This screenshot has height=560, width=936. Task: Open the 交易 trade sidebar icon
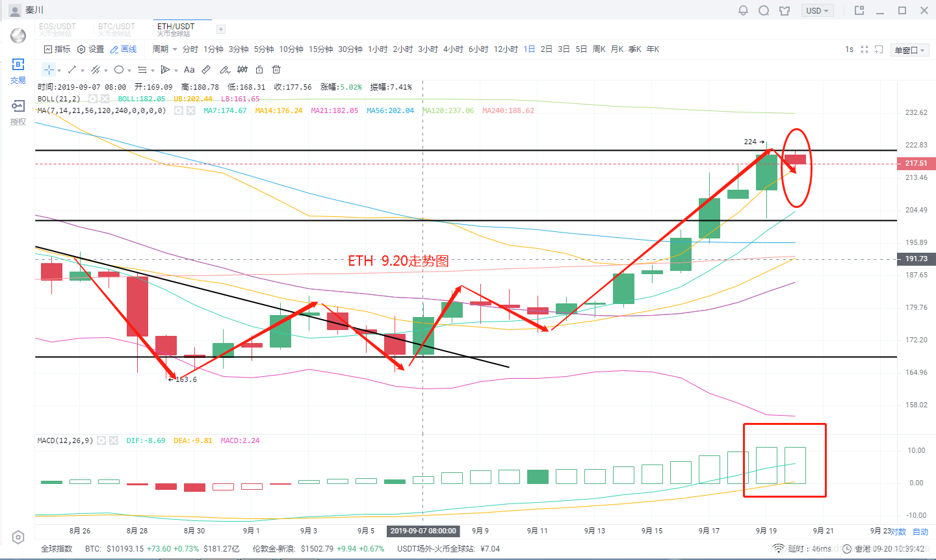[x=18, y=71]
